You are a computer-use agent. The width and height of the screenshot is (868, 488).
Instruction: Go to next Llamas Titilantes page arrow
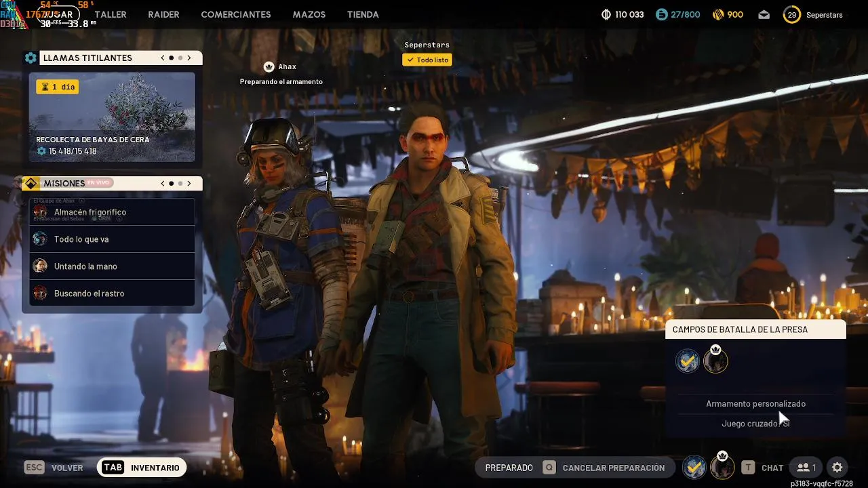click(x=189, y=58)
